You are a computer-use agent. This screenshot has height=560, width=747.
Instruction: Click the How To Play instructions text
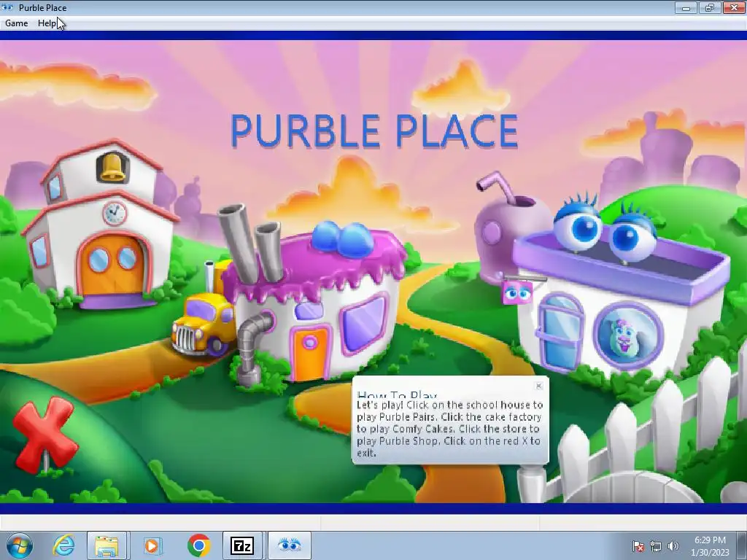click(449, 429)
